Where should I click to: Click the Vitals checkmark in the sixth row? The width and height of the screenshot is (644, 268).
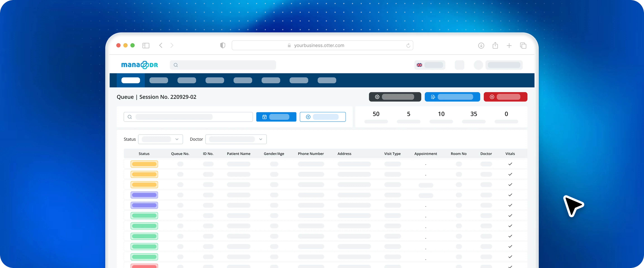510,216
